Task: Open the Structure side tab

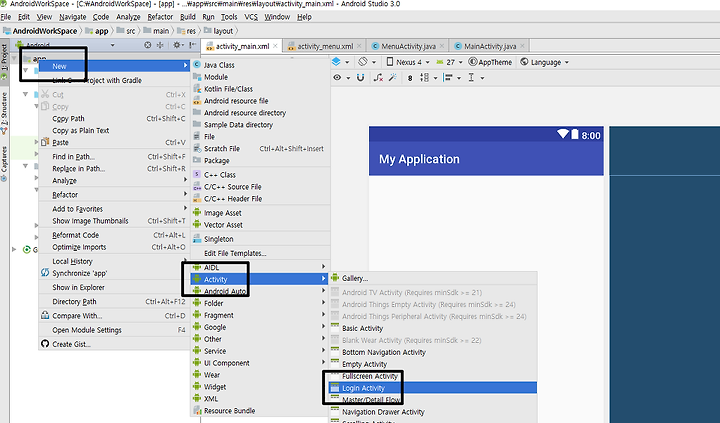Action: (x=4, y=113)
